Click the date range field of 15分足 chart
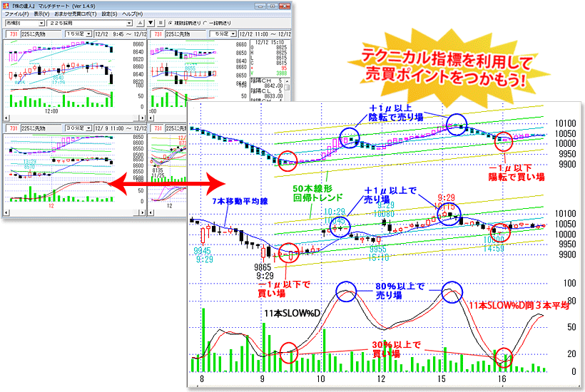The height and width of the screenshot is (392, 585). 120,34
